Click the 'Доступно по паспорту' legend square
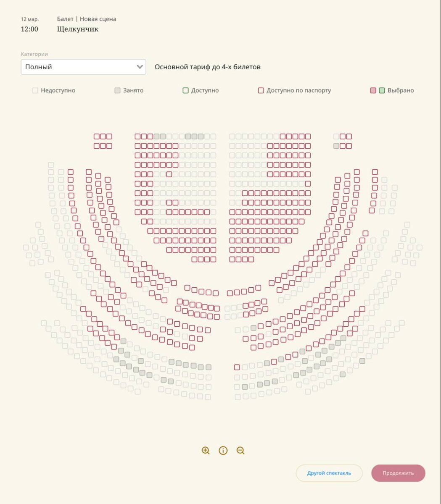441x504 pixels. pos(261,90)
